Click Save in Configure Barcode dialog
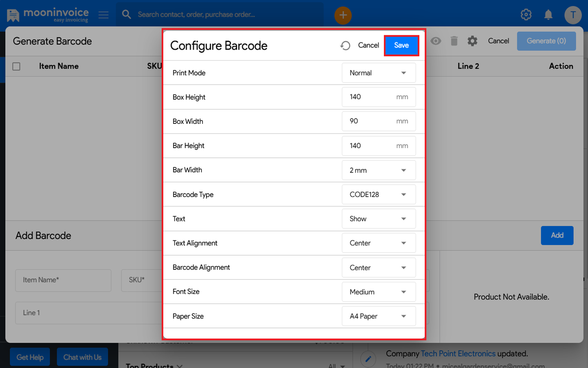 click(x=401, y=45)
